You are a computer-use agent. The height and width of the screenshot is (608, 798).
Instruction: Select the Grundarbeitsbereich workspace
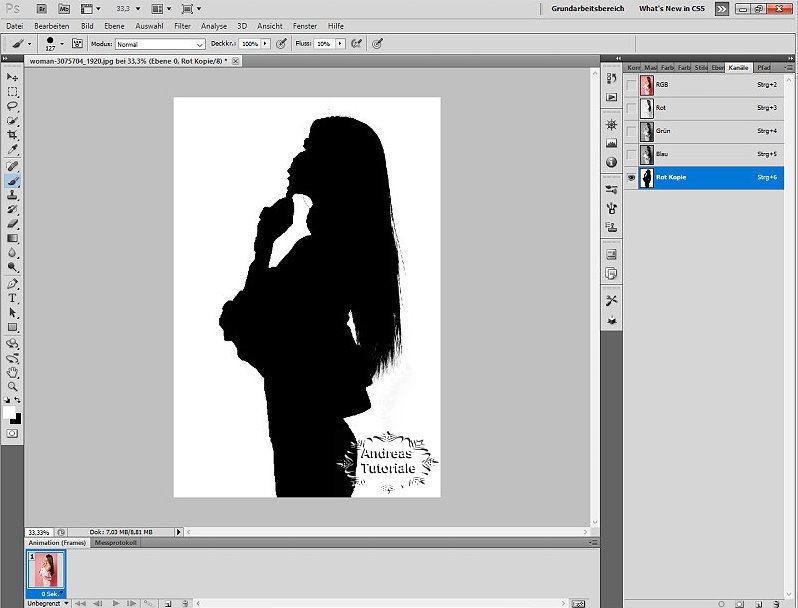click(588, 9)
